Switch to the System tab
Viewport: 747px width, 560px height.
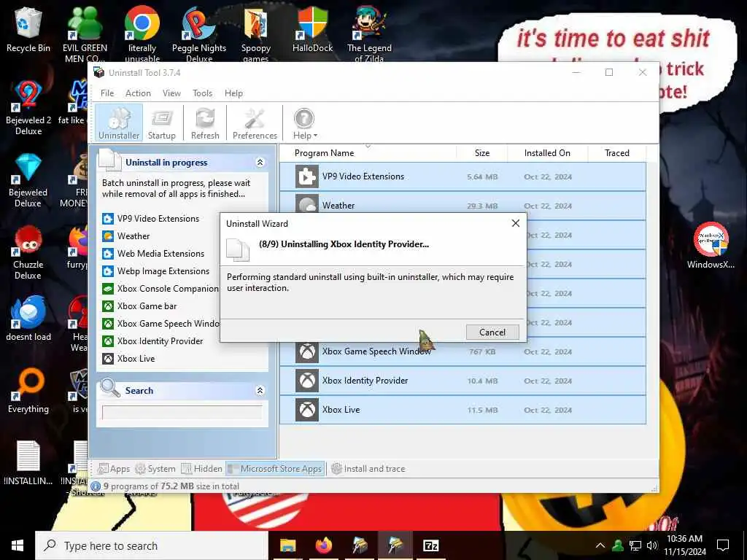click(155, 469)
